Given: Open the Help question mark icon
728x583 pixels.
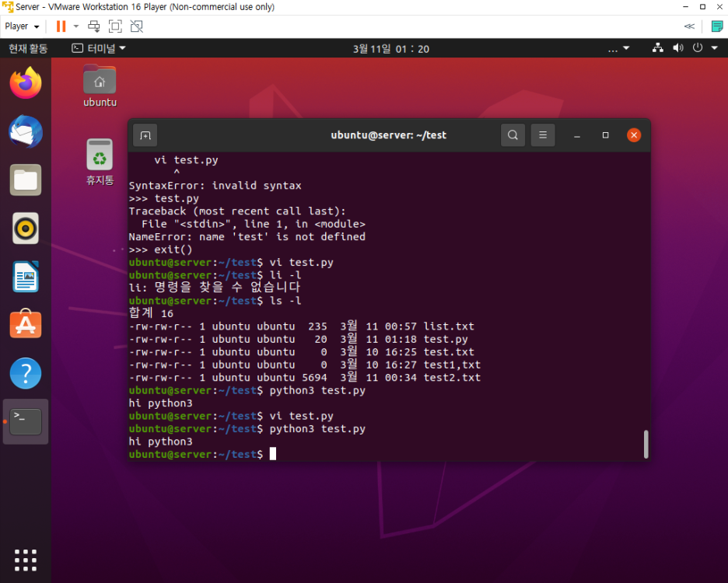Looking at the screenshot, I should pyautogui.click(x=26, y=373).
